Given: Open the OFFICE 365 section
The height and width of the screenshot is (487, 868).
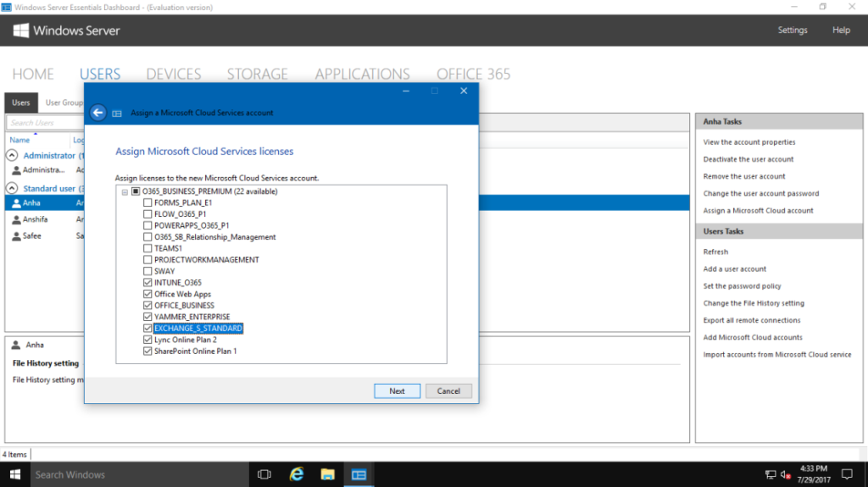Looking at the screenshot, I should 473,75.
